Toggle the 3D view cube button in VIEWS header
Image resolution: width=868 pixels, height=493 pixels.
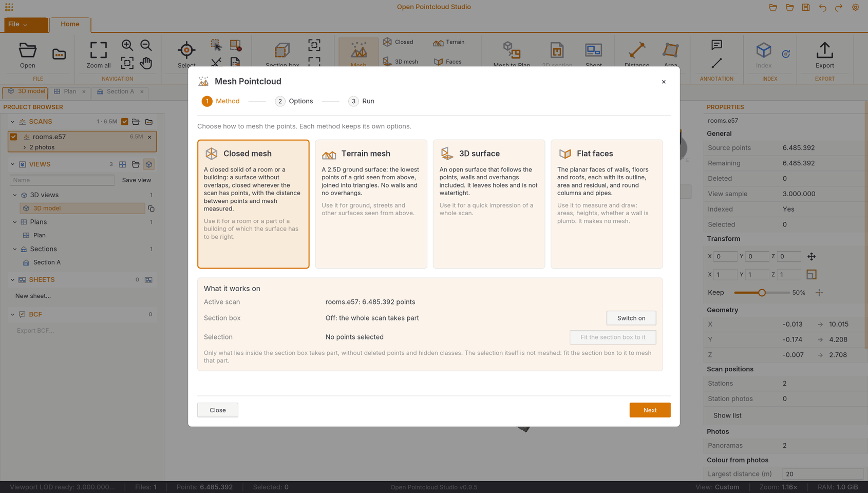click(149, 164)
